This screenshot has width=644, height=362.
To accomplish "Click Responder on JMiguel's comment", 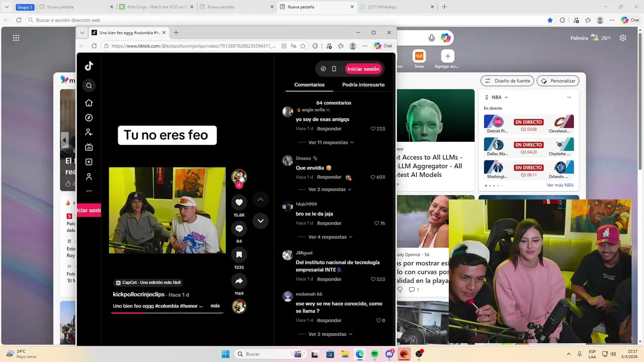I will pos(329,279).
